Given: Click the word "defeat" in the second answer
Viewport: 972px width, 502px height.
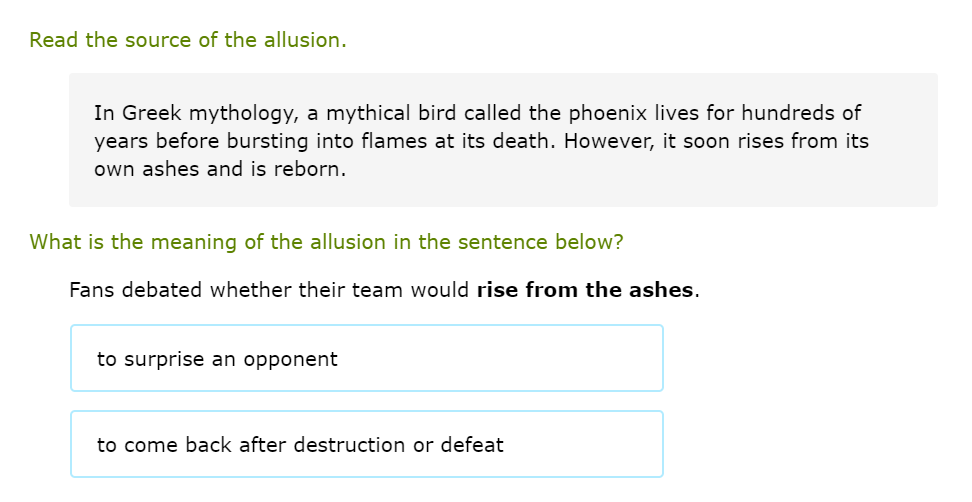Looking at the screenshot, I should (472, 444).
